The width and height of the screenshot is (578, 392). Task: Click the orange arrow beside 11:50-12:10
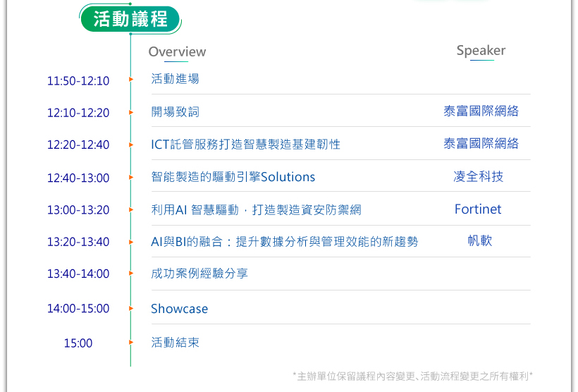131,80
